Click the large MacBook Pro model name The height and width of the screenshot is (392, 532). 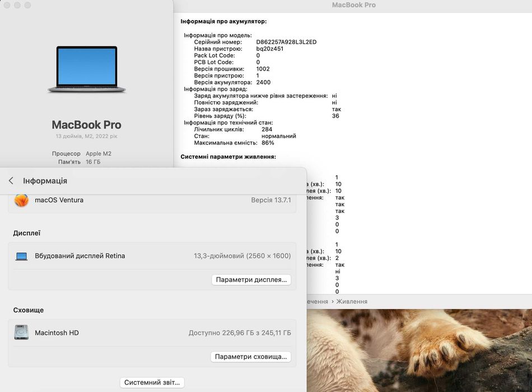click(x=86, y=124)
